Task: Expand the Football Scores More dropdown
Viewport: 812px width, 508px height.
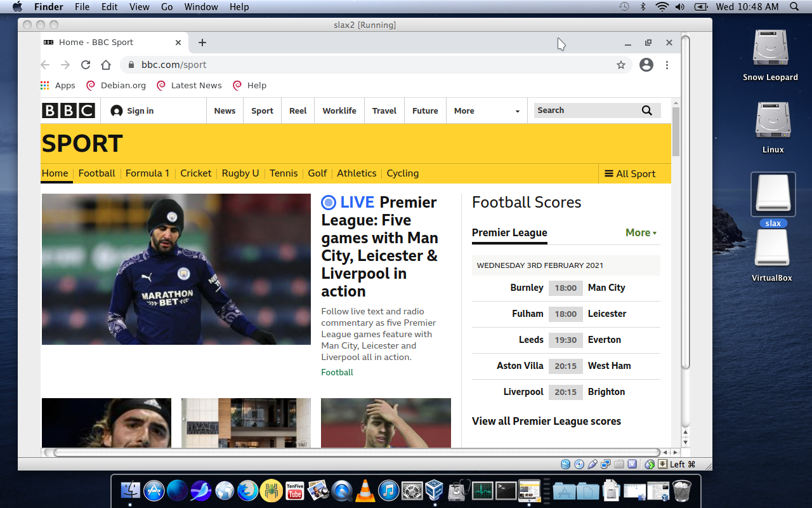Action: (641, 232)
